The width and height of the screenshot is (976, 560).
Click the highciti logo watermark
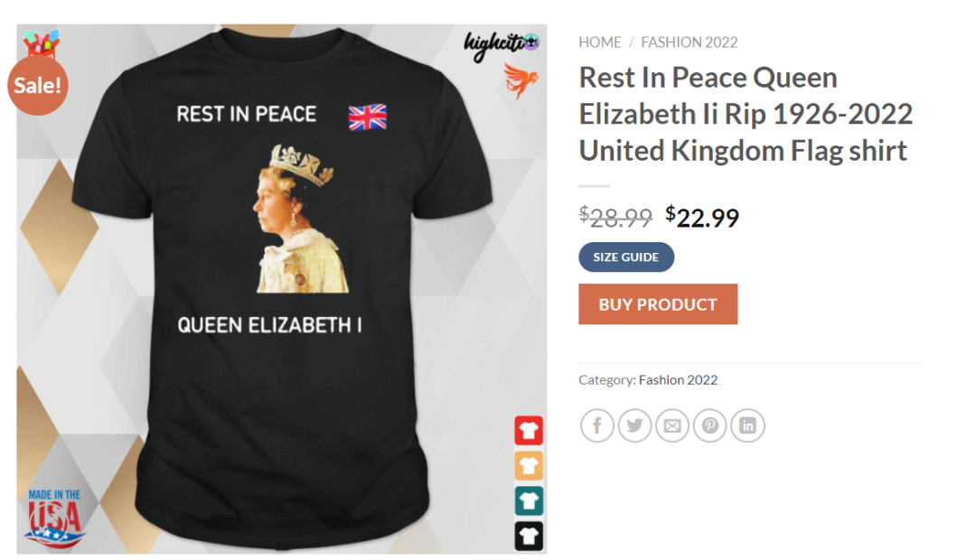501,45
